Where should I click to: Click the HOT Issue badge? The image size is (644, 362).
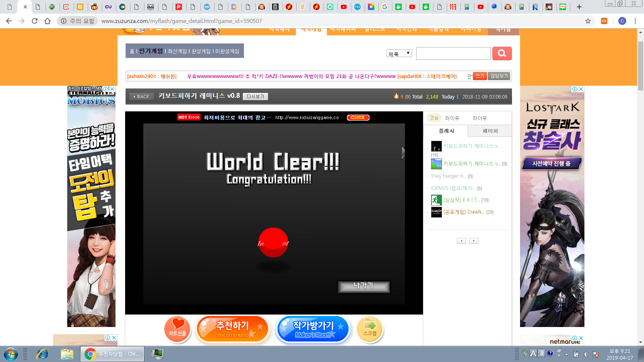189,117
